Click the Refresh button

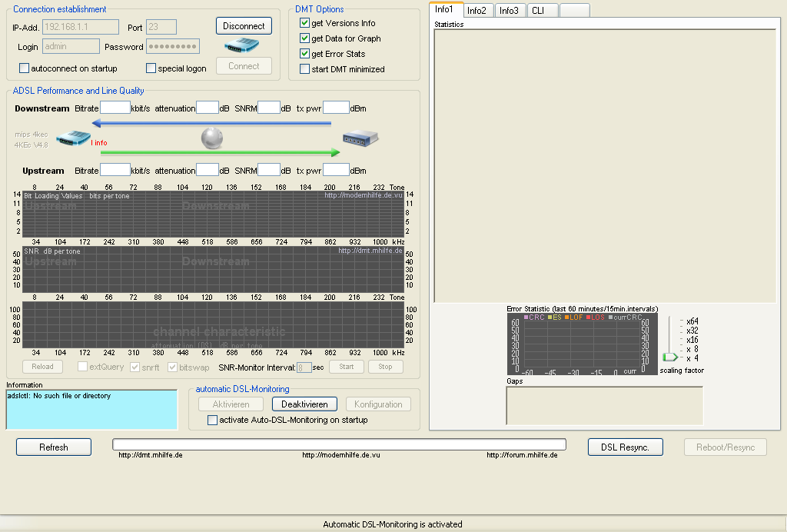tap(54, 447)
